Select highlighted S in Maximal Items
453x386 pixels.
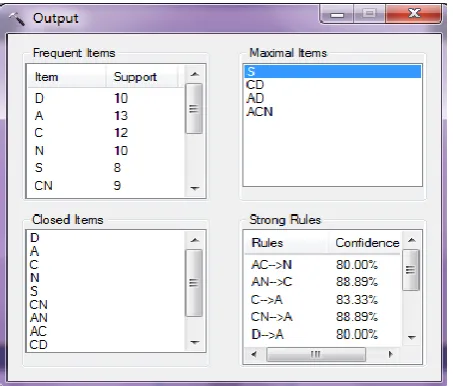[332, 71]
